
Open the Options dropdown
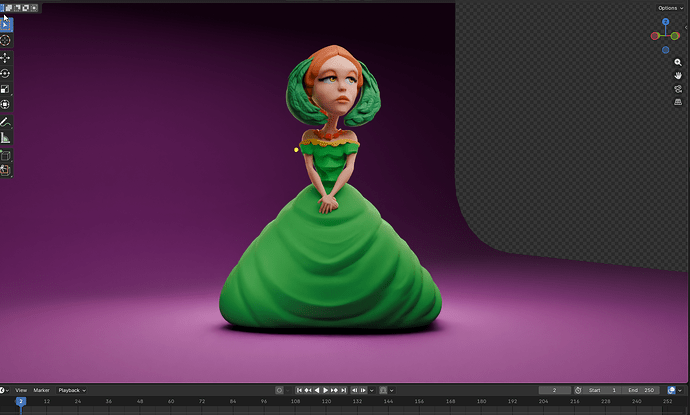click(x=671, y=8)
